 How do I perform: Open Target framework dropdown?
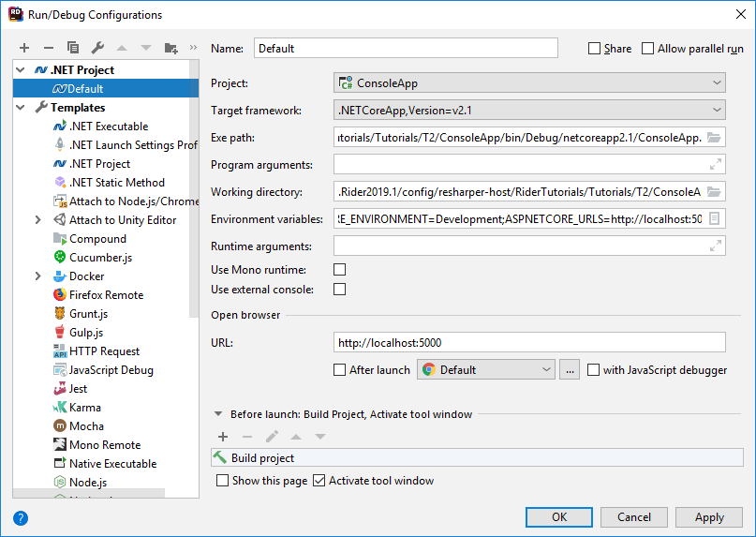(x=529, y=110)
